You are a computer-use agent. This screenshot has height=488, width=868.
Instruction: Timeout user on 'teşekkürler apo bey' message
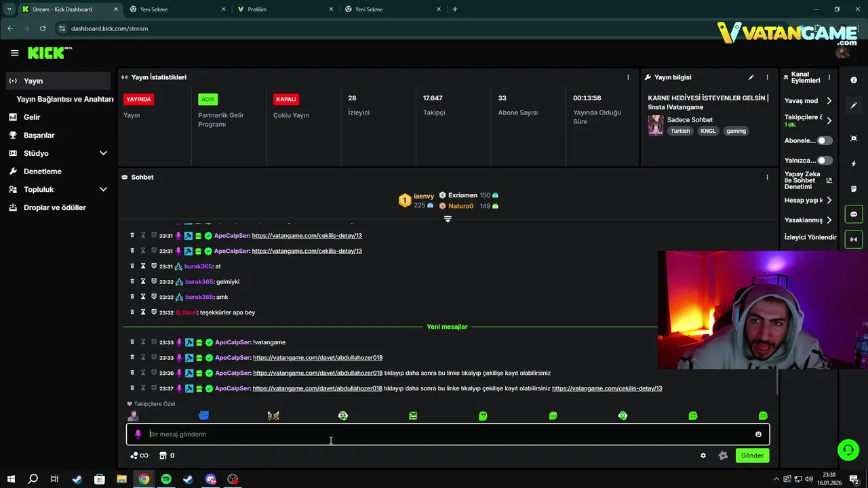(x=143, y=312)
